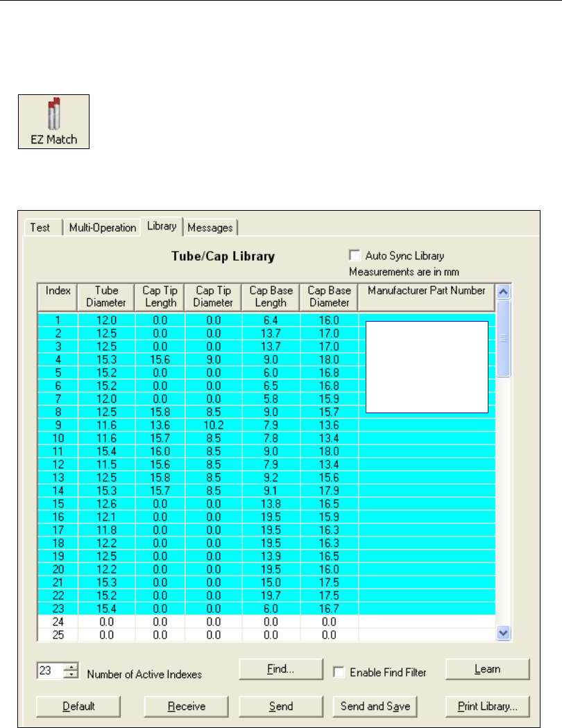Image resolution: width=562 pixels, height=728 pixels.
Task: Open the Messages tab
Action: (x=210, y=227)
